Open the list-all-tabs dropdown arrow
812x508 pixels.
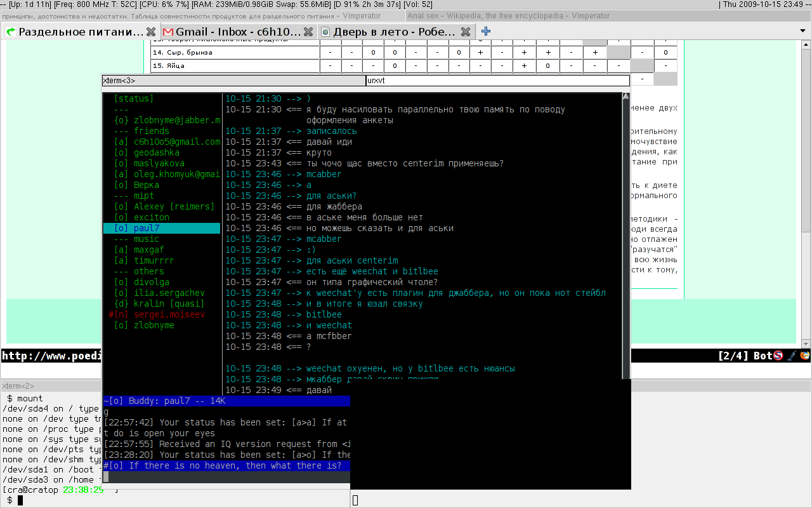tap(802, 31)
